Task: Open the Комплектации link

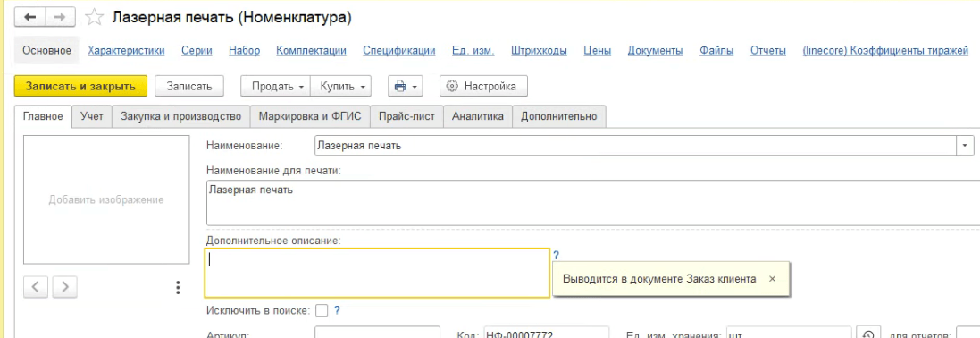Action: click(311, 51)
